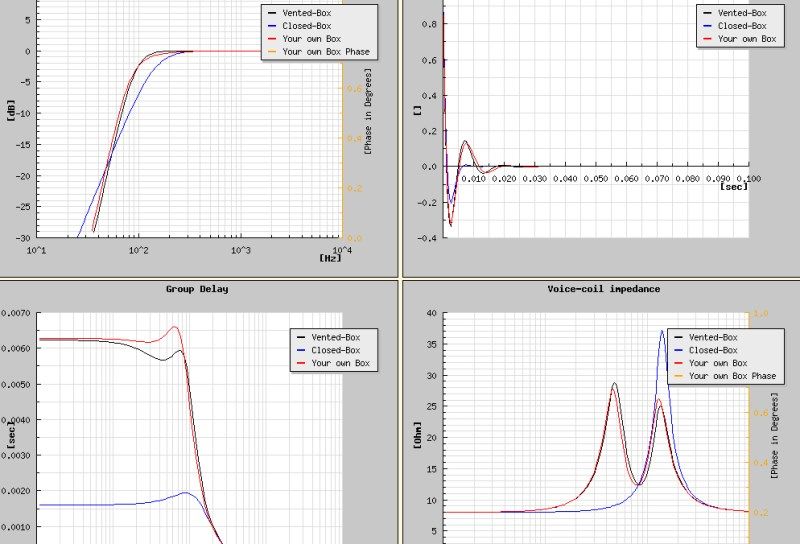Click the Phase in Degrees label beside the dB plot
The width and height of the screenshot is (800, 544).
click(368, 111)
